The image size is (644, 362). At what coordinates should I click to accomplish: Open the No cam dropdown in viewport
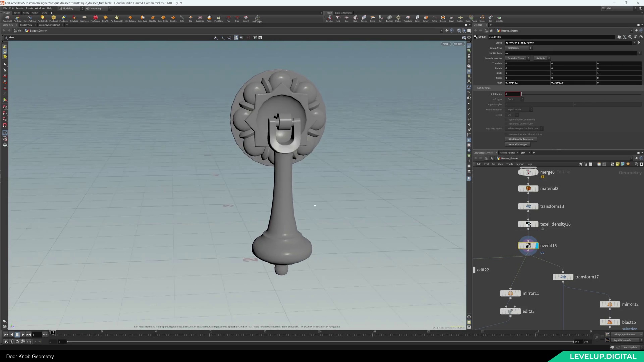[x=459, y=44]
